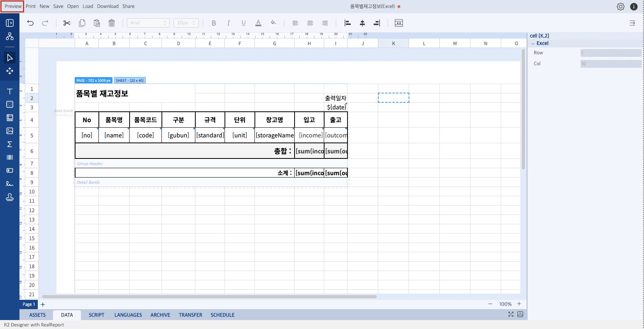This screenshot has width=644, height=329.
Task: Select the field box tool
Action: pos(10,171)
